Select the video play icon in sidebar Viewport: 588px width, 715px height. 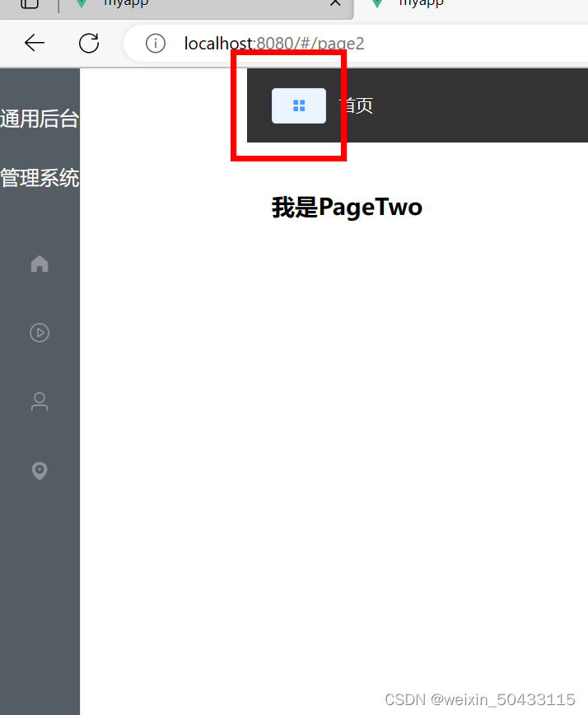click(x=40, y=333)
